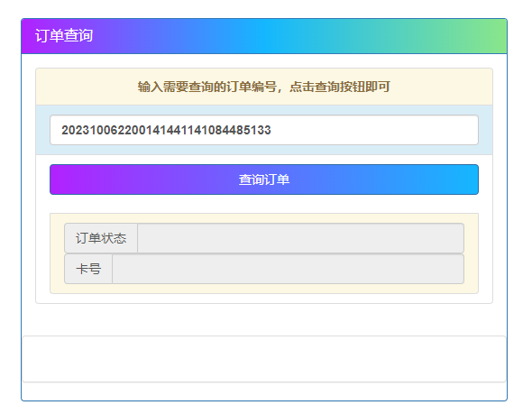Click the empty white panel at bottom

[x=264, y=359]
